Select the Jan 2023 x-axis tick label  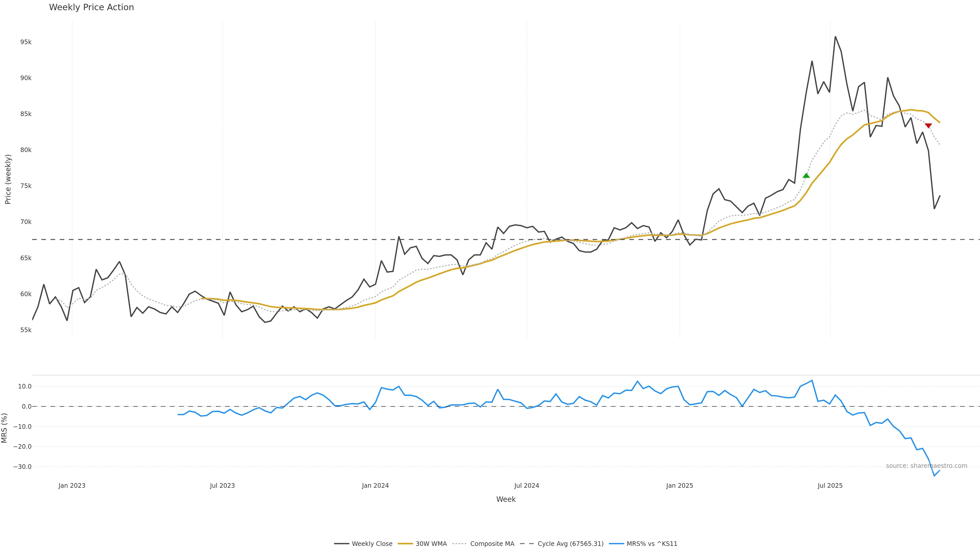(72, 486)
